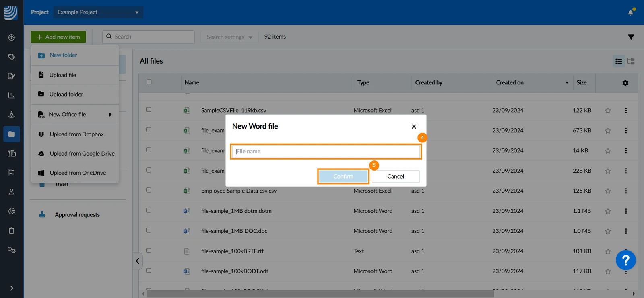This screenshot has height=298, width=644.
Task: Open Search settings dropdown
Action: tap(229, 37)
